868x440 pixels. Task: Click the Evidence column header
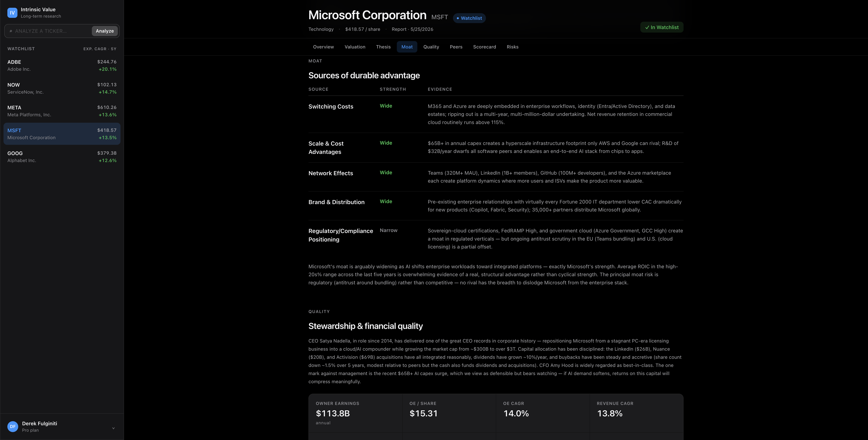pyautogui.click(x=440, y=89)
